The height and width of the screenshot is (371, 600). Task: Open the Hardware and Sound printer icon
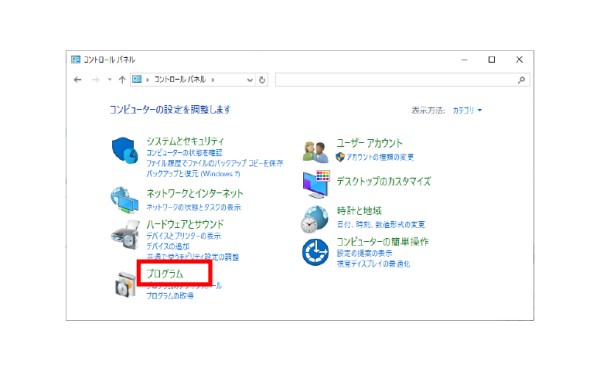pyautogui.click(x=125, y=235)
